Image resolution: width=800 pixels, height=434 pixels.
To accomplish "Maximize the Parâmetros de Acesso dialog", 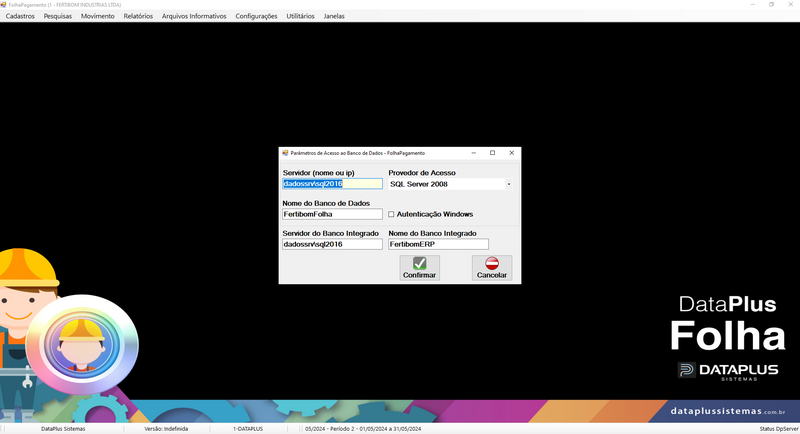I will [x=492, y=152].
